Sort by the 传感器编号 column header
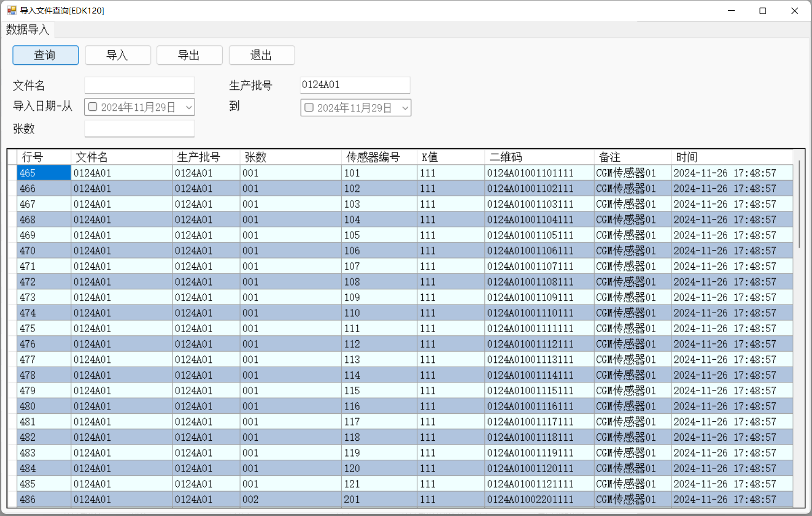The image size is (812, 516). [380, 157]
